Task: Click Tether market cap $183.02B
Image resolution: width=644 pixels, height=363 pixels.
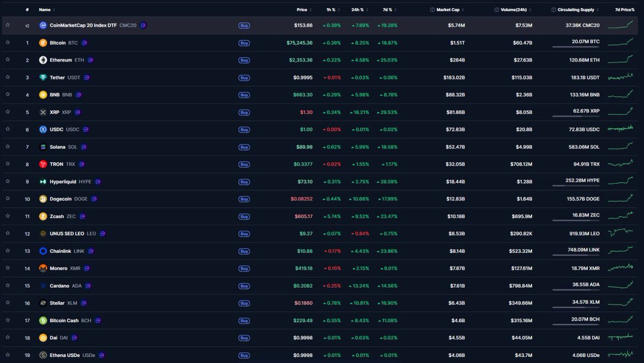Action: click(x=454, y=77)
